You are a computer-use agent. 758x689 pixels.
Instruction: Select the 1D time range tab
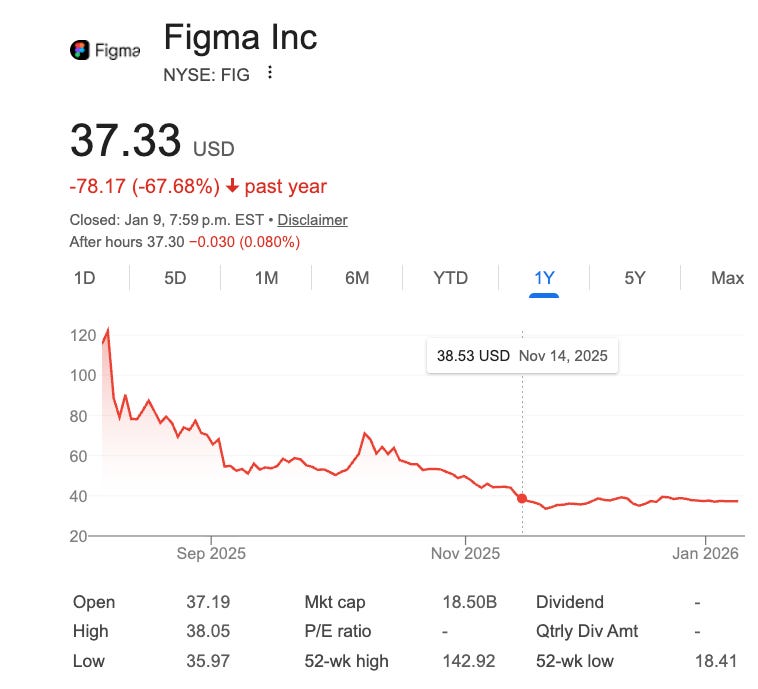(85, 278)
